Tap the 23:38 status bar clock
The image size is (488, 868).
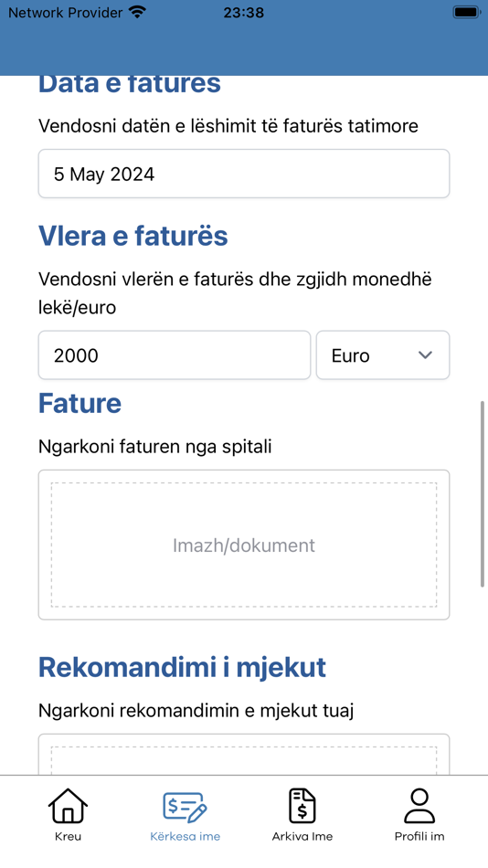tap(244, 12)
